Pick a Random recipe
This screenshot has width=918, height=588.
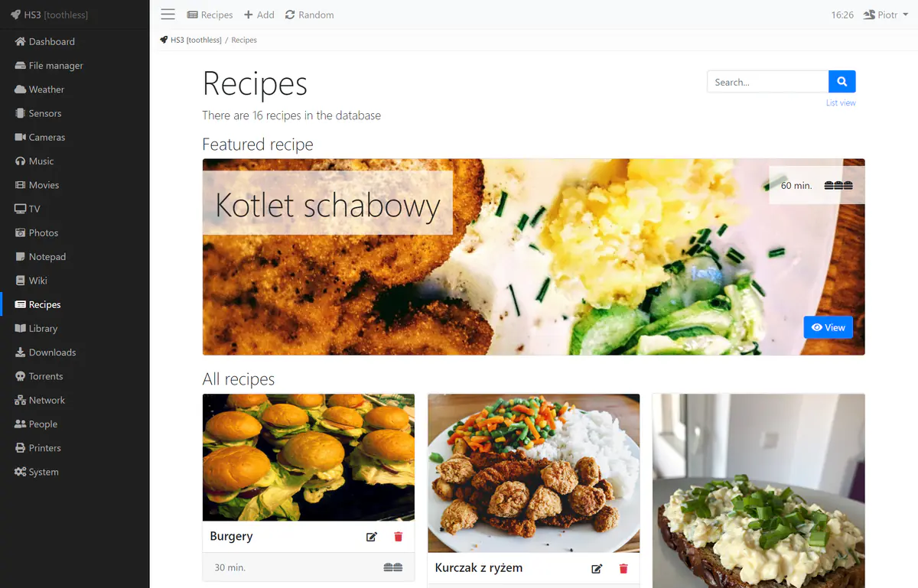click(x=309, y=15)
